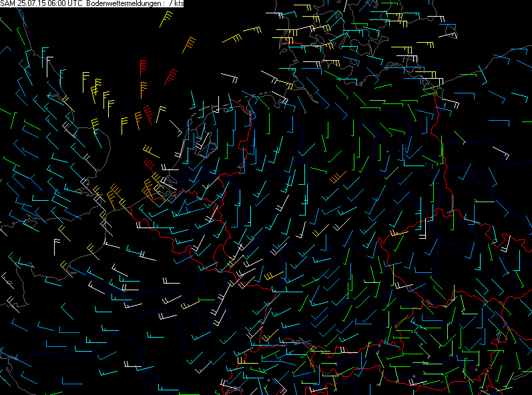Click the upright white barb over the English Channel
532x395 pixels.
click(x=57, y=247)
